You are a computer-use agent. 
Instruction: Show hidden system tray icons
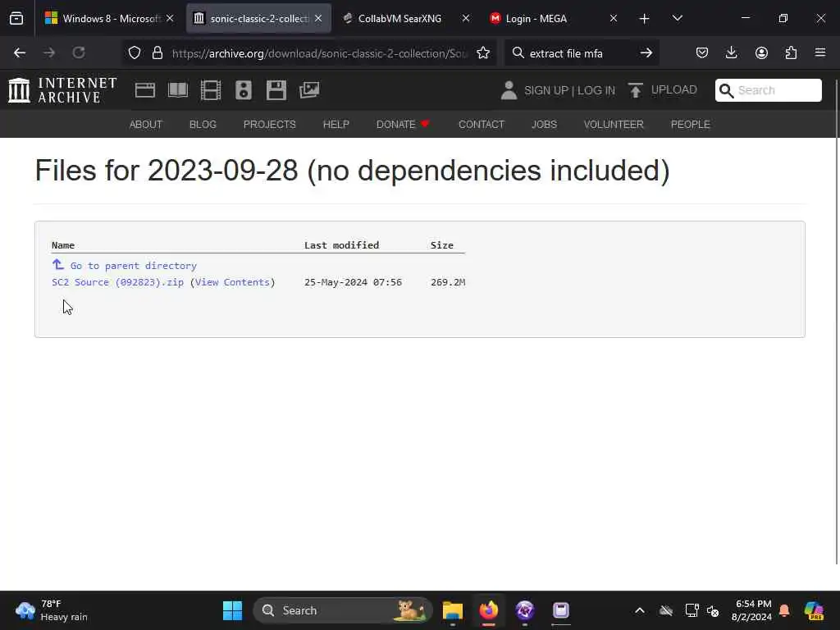[x=640, y=610]
